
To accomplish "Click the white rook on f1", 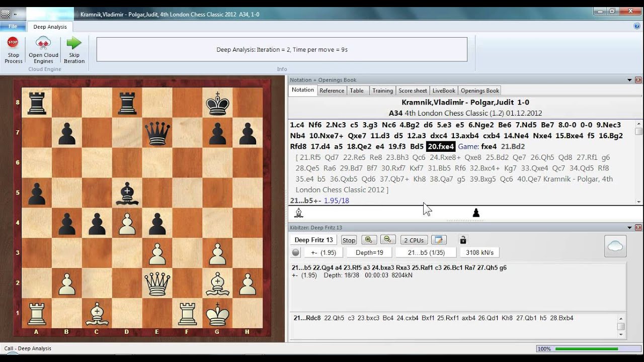I will (x=188, y=315).
